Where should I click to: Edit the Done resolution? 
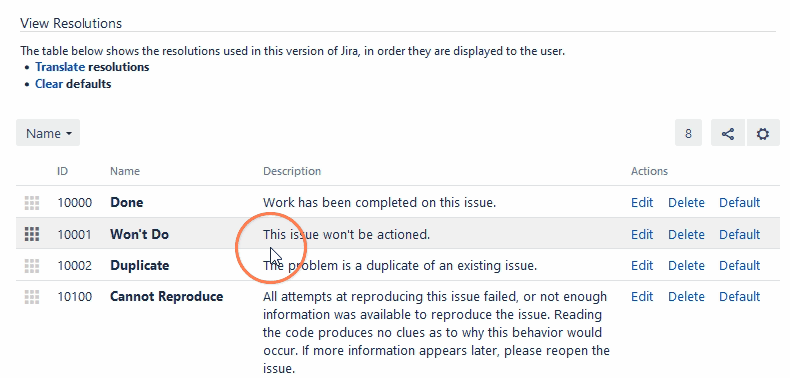(642, 203)
